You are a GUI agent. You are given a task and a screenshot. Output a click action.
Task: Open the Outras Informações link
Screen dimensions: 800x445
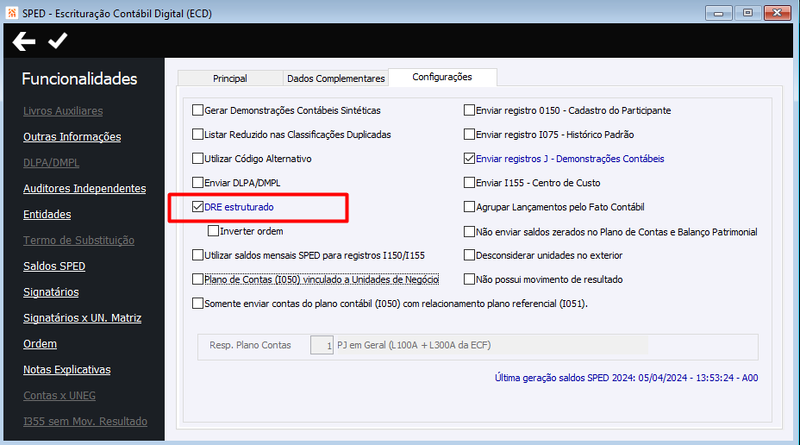tap(72, 137)
